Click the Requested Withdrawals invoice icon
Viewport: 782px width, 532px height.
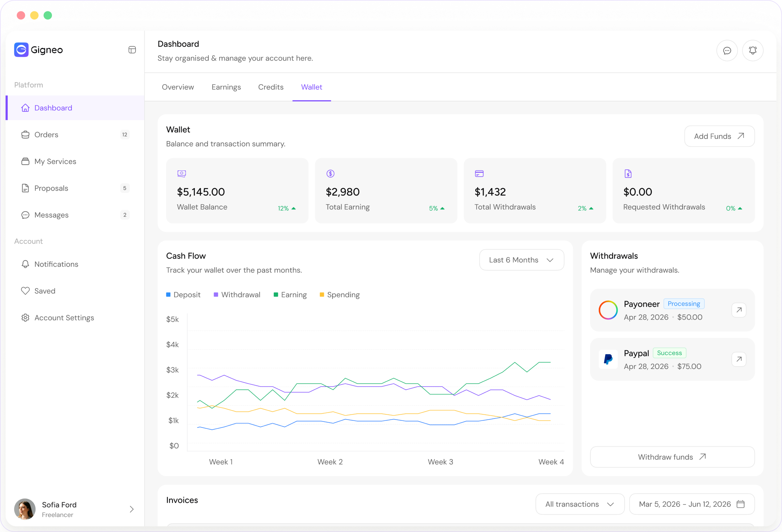tap(628, 174)
